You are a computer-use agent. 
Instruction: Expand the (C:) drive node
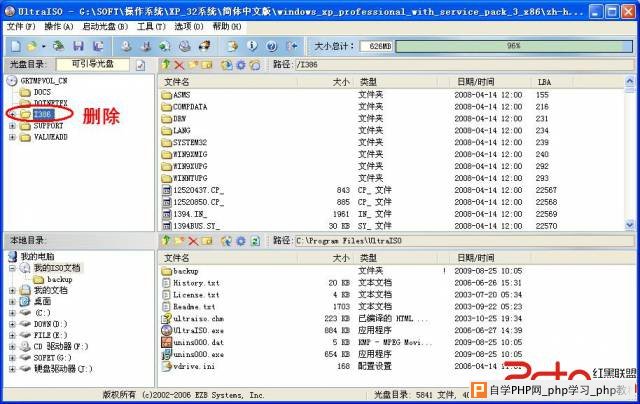tap(12, 313)
